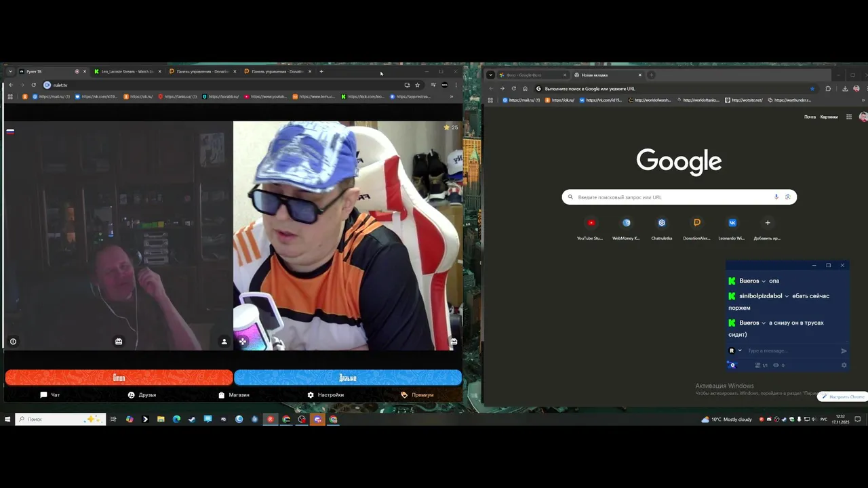
Task: Click the gift icon on the right video
Action: pyautogui.click(x=454, y=342)
